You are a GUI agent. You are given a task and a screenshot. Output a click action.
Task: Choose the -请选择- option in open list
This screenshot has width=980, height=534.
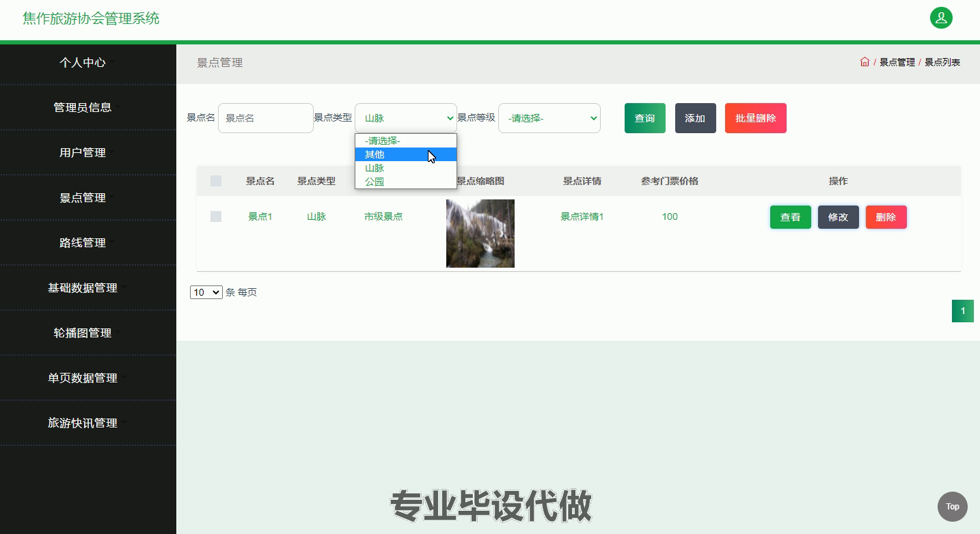406,141
